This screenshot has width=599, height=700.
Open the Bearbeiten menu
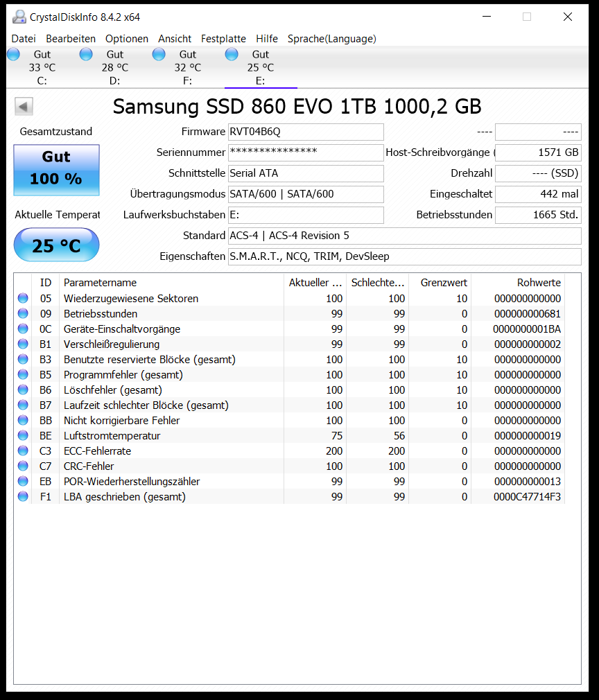[71, 39]
